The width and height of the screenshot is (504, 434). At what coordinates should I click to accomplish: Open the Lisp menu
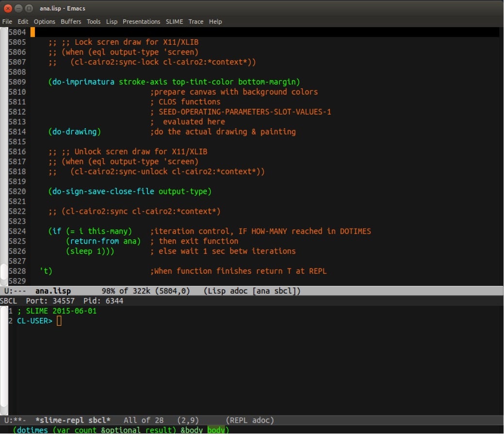[x=112, y=21]
